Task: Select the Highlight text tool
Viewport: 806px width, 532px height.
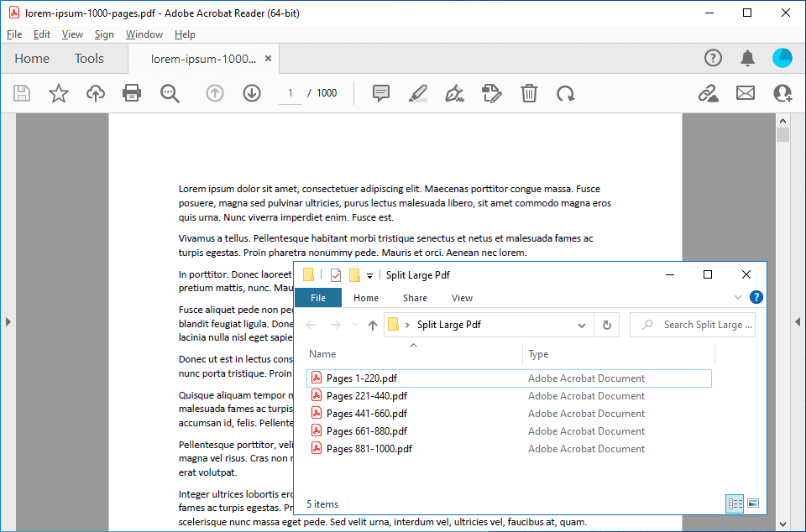Action: [x=417, y=93]
